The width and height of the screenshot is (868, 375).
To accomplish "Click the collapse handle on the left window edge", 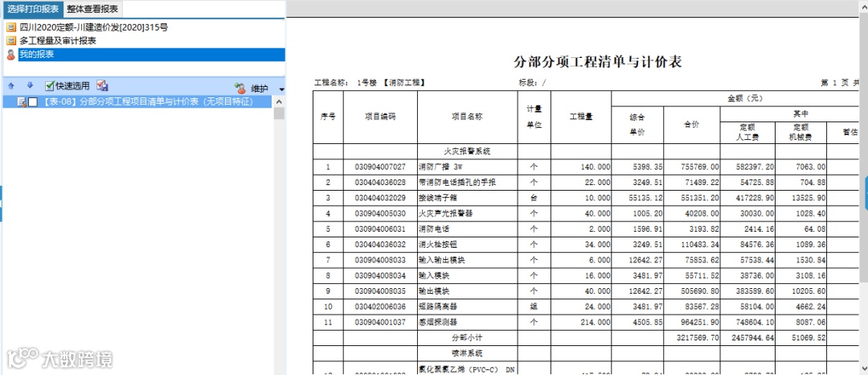I will (1, 204).
